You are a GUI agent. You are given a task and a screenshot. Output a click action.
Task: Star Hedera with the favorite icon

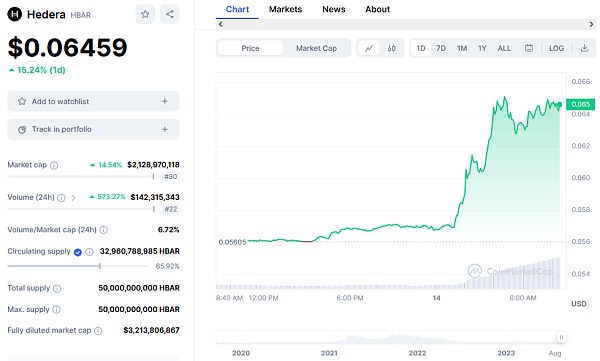point(145,15)
